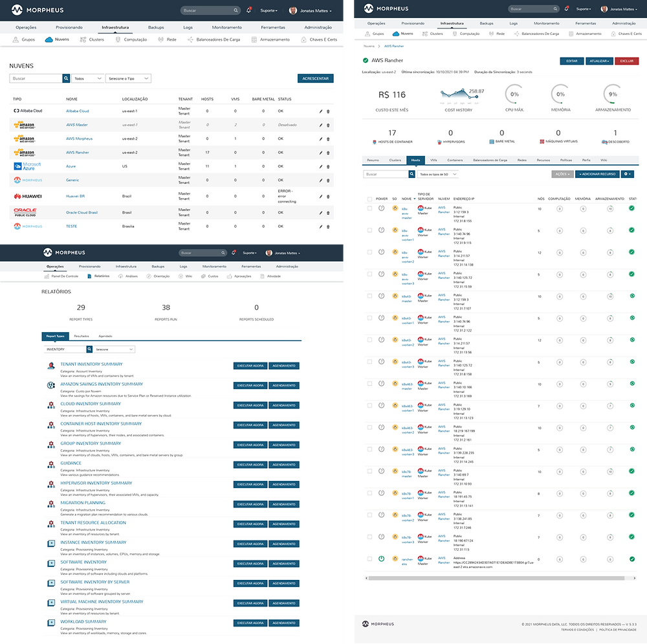This screenshot has height=644, width=647.
Task: Open gear settings dropdown in hosts toolbar
Action: (628, 174)
